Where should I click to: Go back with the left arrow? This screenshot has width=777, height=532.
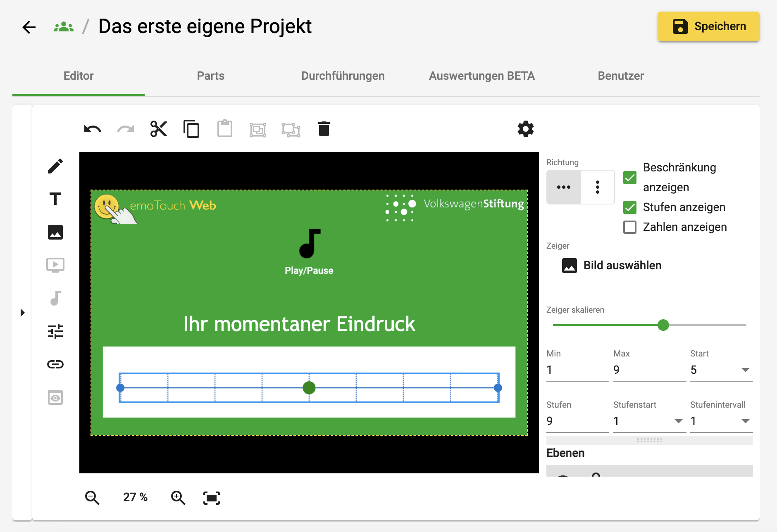29,27
